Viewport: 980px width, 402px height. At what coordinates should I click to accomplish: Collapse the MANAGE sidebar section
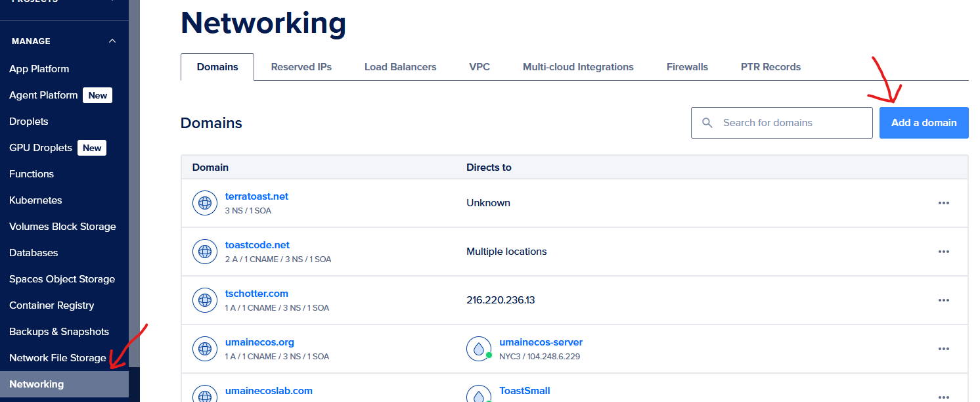coord(112,41)
